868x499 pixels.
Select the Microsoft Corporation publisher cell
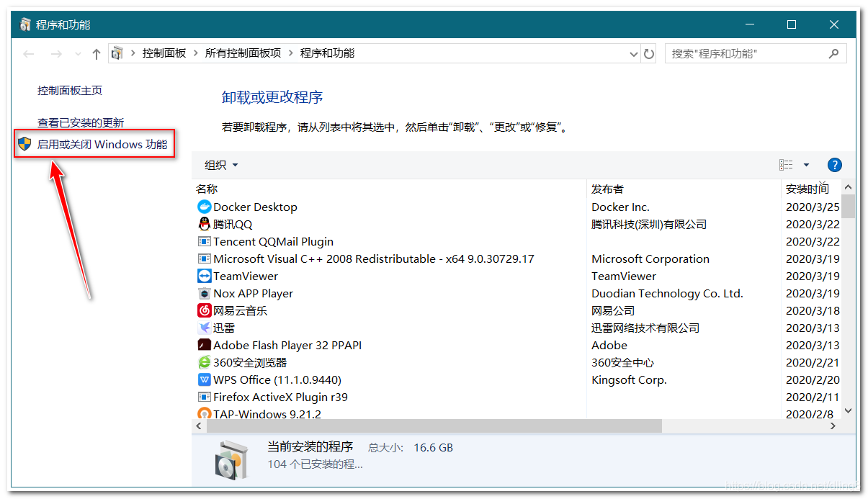[650, 259]
